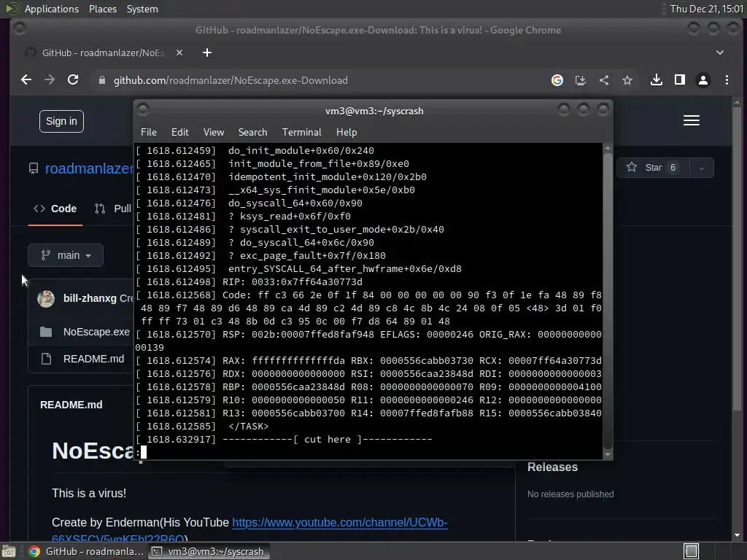Close the GitHub roadmanlazer tab
The height and width of the screenshot is (560, 747).
(179, 52)
